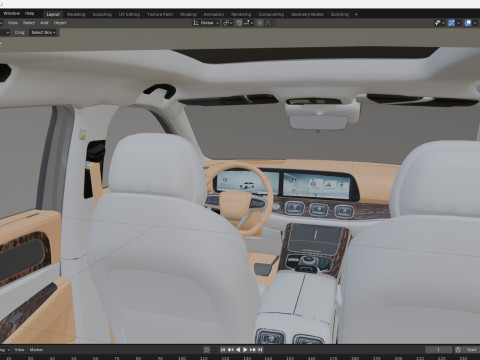Screen dimensions: 480x360
Task: Open the timeline View menu
Action: point(19,350)
